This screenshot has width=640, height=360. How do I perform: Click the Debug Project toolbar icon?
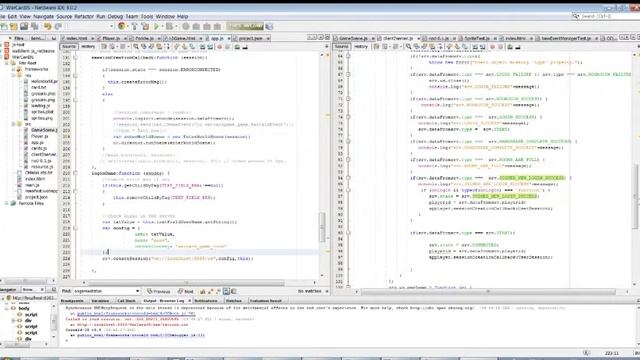[x=169, y=27]
